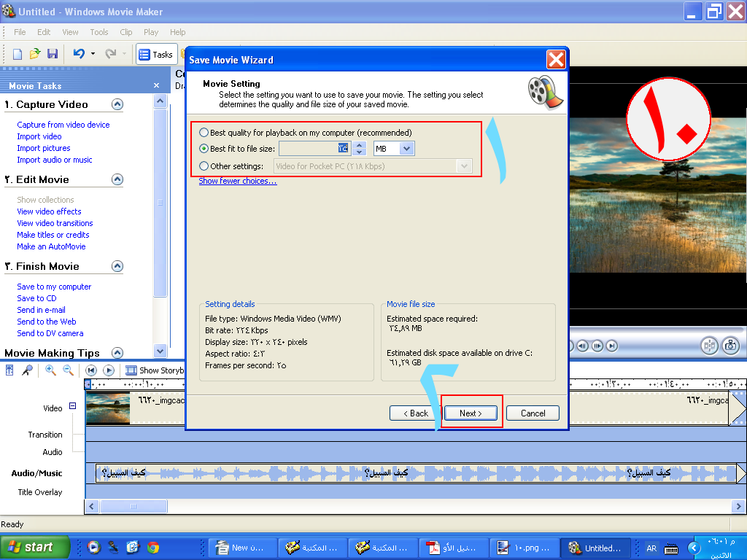The height and width of the screenshot is (560, 747).
Task: Close Save Movie Wizard with X
Action: pyautogui.click(x=556, y=60)
